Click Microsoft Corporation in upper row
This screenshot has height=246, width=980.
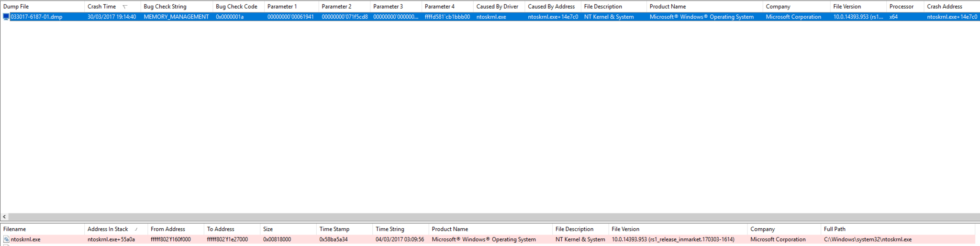(x=793, y=17)
